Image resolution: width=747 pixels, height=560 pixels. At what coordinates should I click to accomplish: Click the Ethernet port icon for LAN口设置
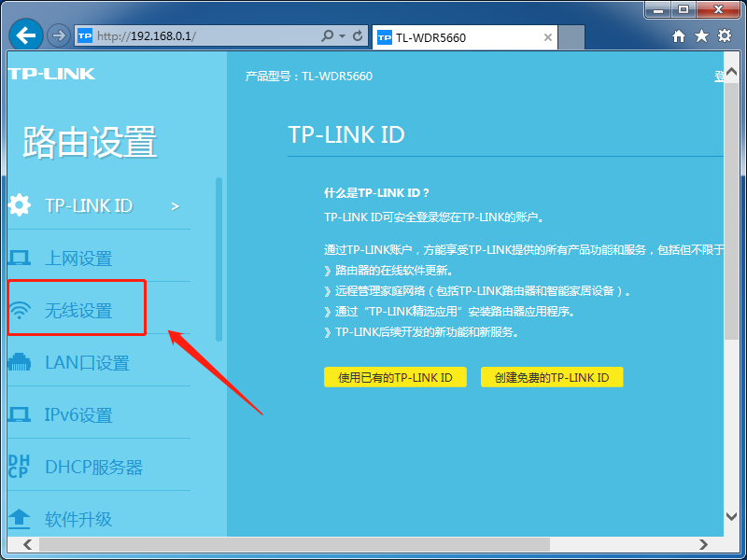[20, 362]
